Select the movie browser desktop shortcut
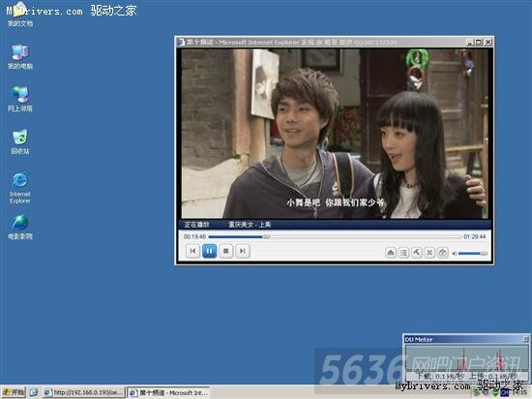 tap(20, 227)
